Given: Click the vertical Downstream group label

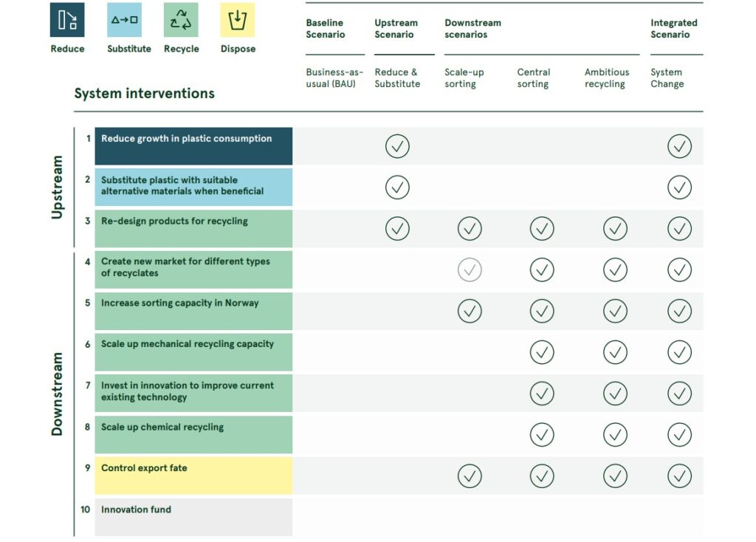Looking at the screenshot, I should (x=58, y=394).
